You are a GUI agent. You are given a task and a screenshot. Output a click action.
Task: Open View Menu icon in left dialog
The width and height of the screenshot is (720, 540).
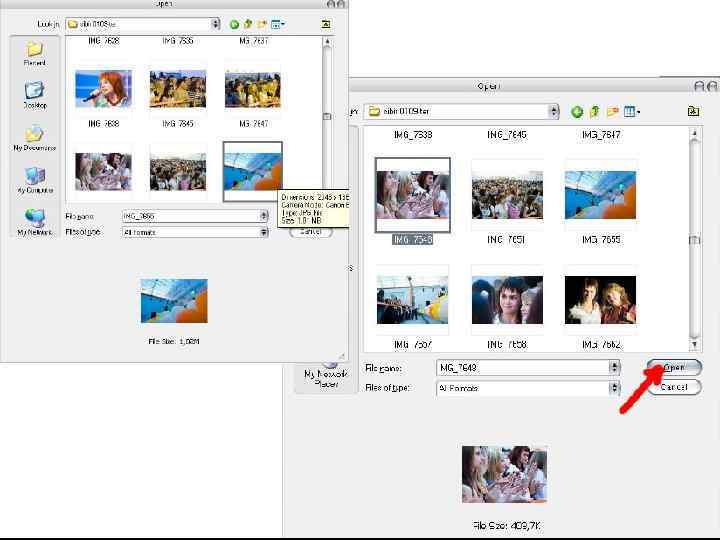pyautogui.click(x=277, y=24)
